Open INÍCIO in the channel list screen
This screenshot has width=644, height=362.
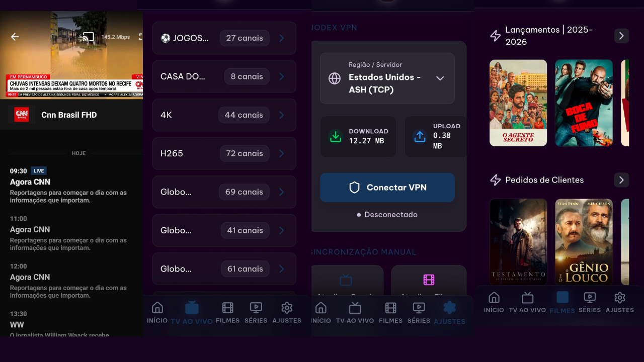pos(157,312)
